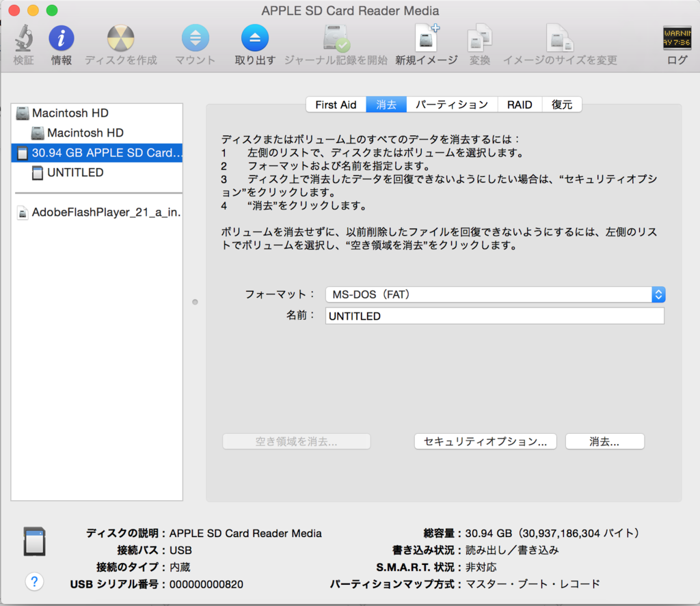
Task: Click the 検証 (Verify) microscope icon
Action: click(x=23, y=38)
